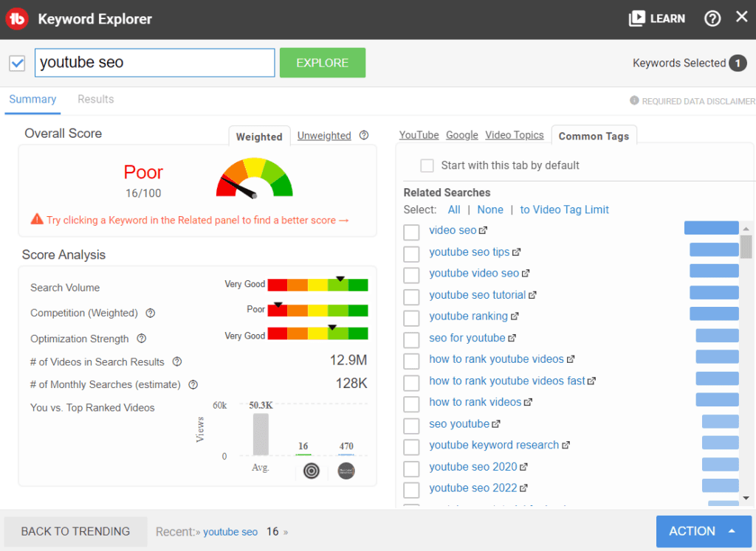Open external link icon for video seo

(483, 231)
